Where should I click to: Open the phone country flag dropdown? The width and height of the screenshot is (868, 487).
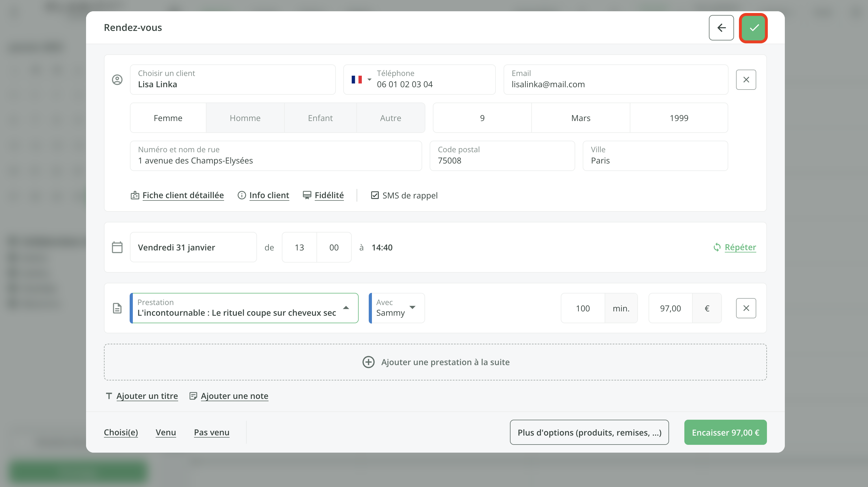pyautogui.click(x=361, y=79)
